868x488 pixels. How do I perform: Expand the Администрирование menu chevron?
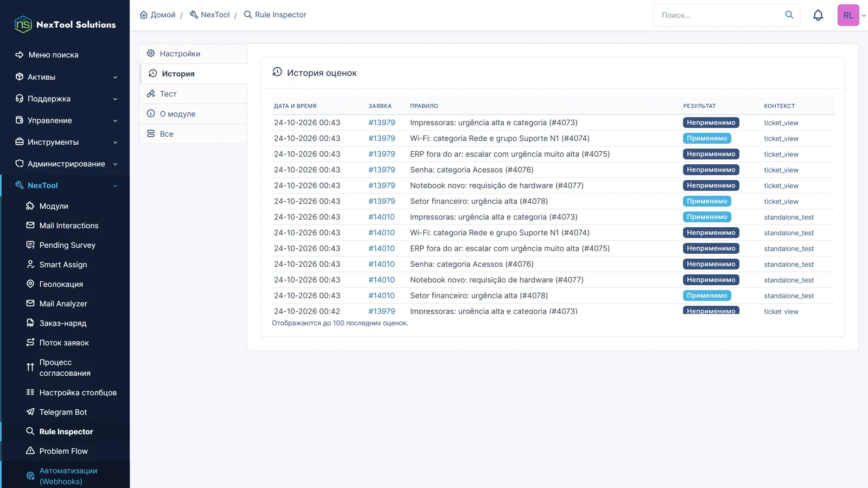pyautogui.click(x=115, y=164)
